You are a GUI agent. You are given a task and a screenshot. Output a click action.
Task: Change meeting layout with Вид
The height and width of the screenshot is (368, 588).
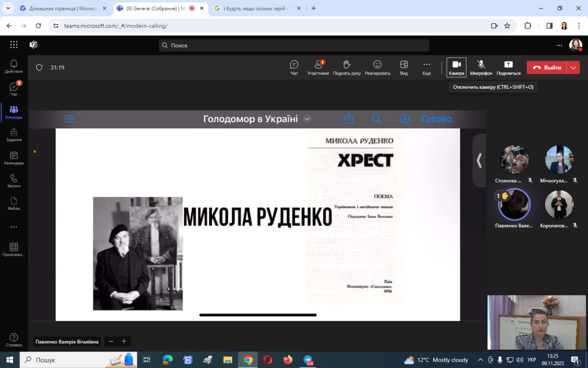pos(404,68)
